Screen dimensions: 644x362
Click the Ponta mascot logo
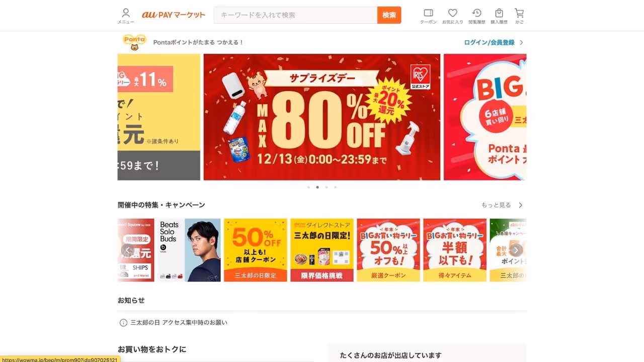click(x=134, y=42)
